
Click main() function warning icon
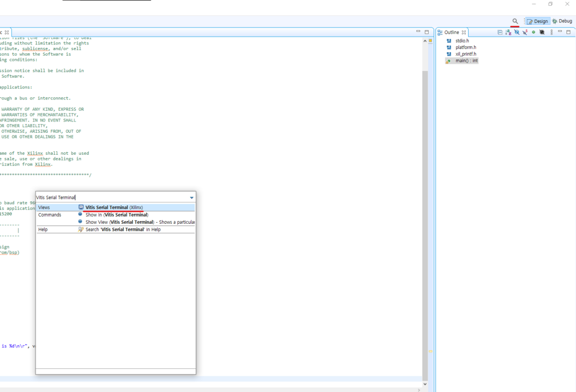[x=448, y=61]
